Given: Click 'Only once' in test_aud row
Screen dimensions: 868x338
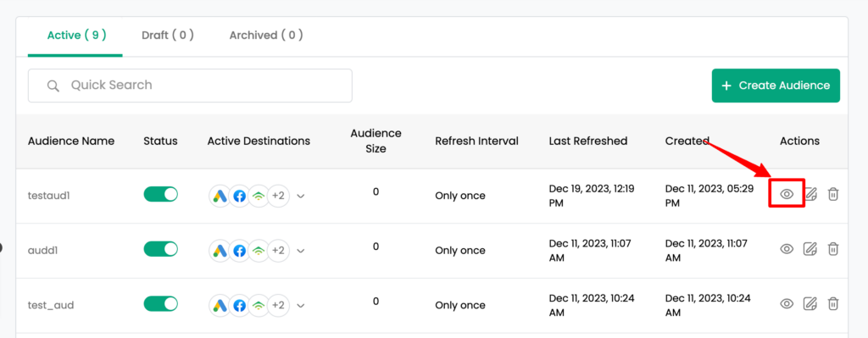Looking at the screenshot, I should click(460, 305).
